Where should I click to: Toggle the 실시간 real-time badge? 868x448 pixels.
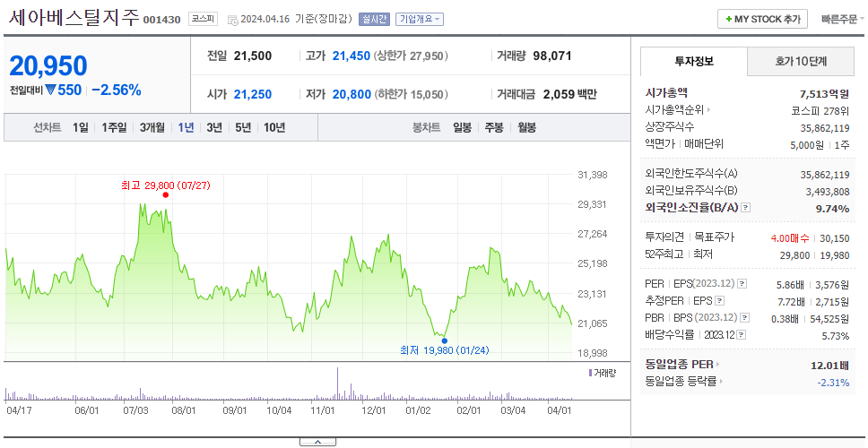(x=374, y=20)
